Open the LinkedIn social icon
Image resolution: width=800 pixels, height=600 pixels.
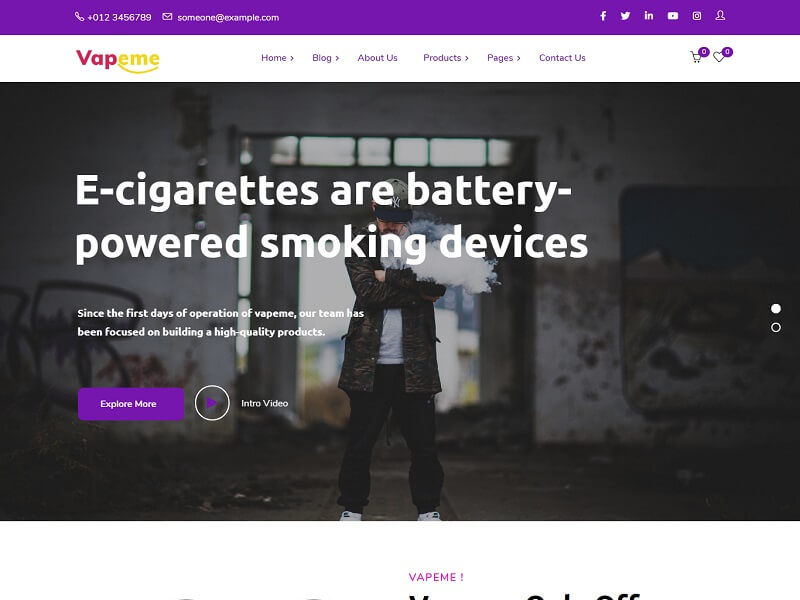648,15
